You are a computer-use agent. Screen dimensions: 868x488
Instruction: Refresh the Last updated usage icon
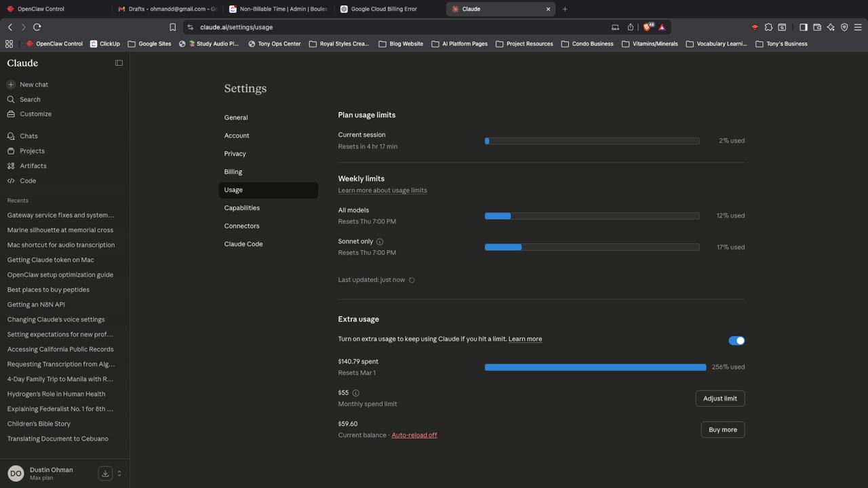tap(412, 280)
